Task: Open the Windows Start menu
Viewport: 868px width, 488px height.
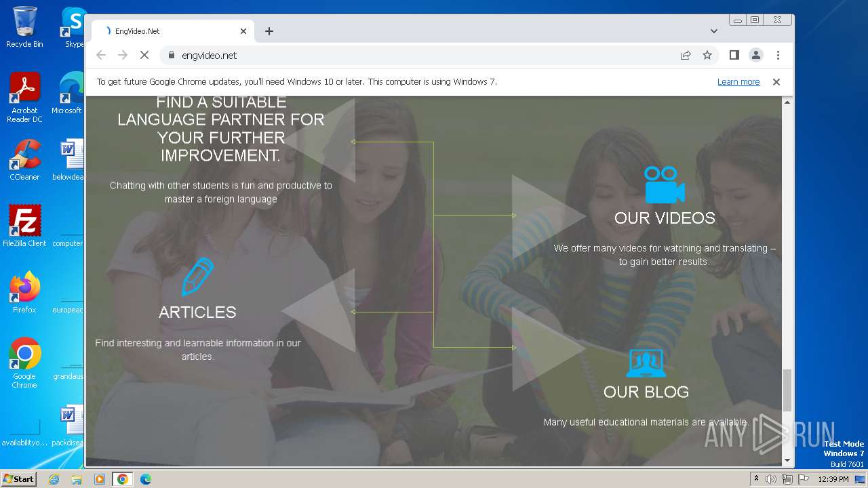Action: [x=19, y=479]
